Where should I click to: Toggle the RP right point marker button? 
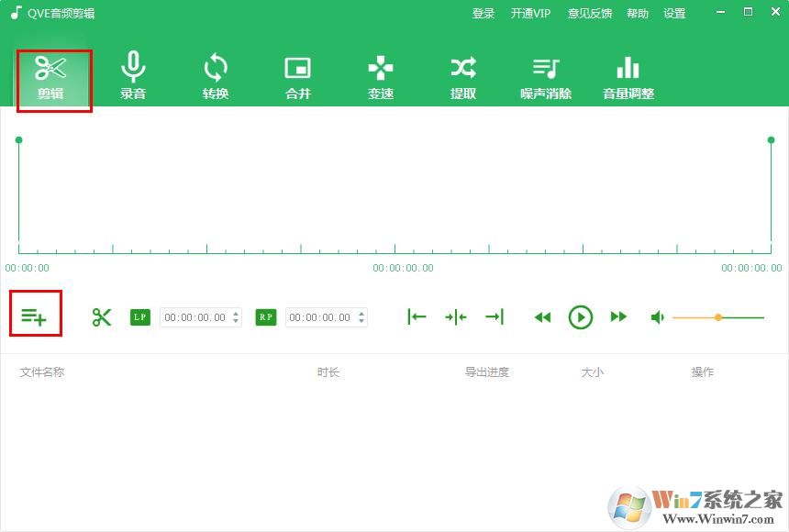pos(264,316)
